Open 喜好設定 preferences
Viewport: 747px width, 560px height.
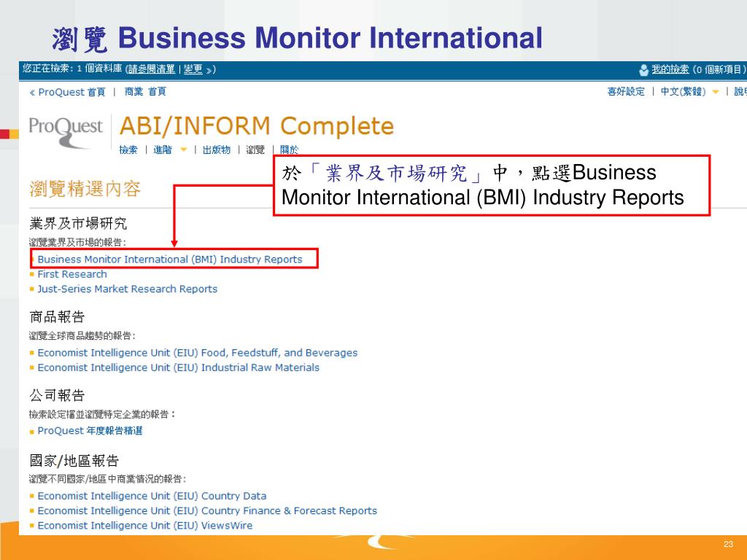tap(625, 91)
